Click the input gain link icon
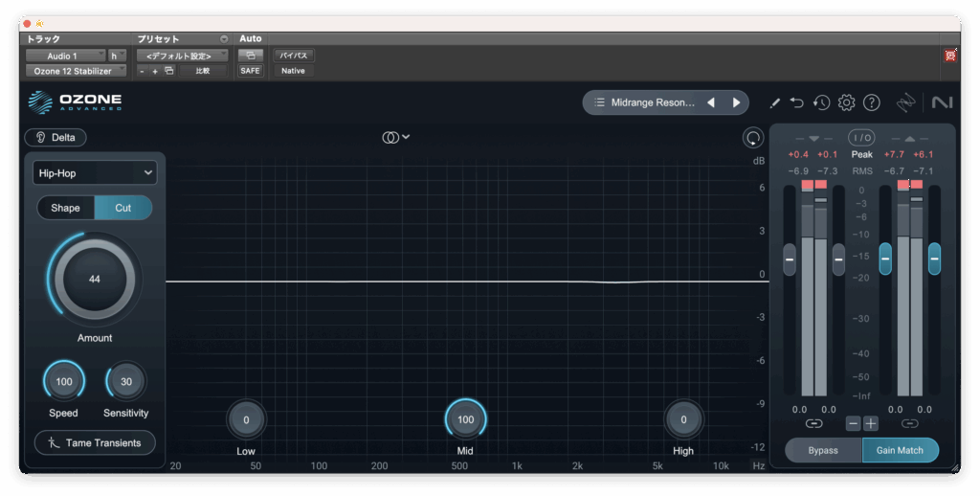 click(813, 423)
